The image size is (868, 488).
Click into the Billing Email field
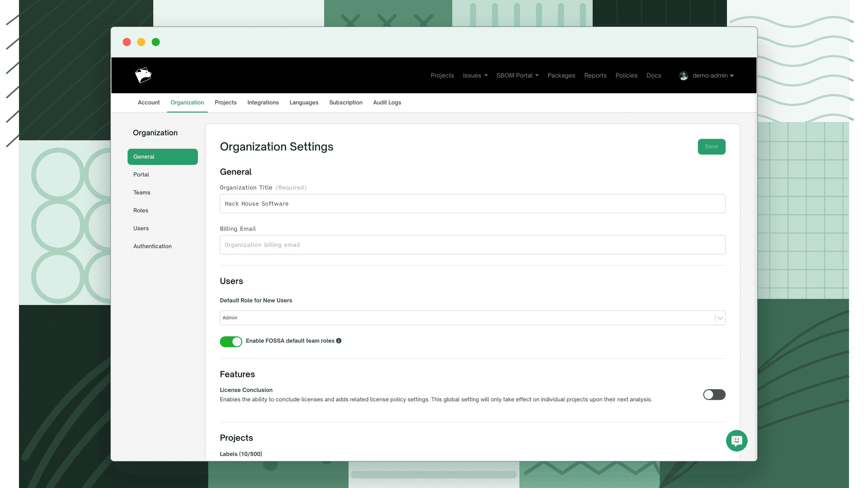[472, 245]
